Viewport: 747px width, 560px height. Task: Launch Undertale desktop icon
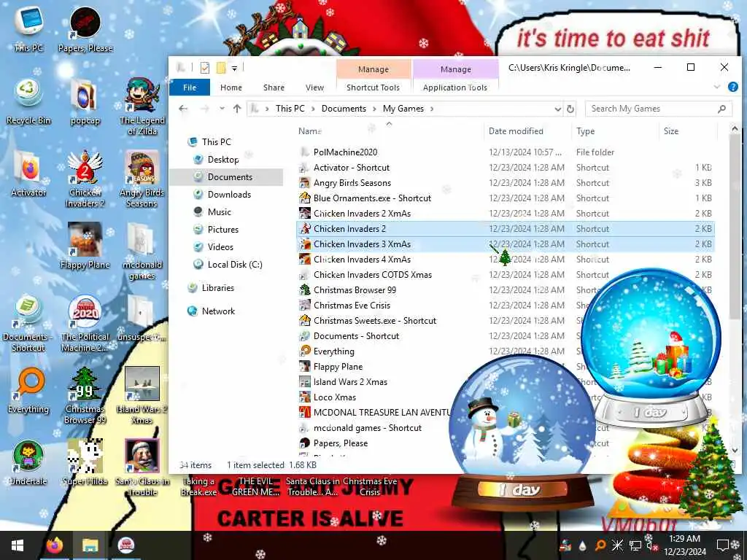28,463
